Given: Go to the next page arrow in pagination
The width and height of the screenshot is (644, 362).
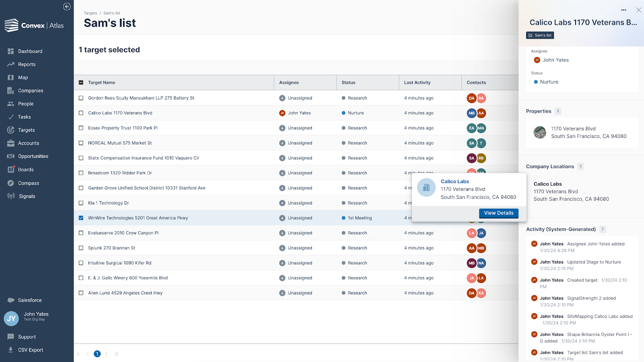Looking at the screenshot, I should tap(107, 354).
